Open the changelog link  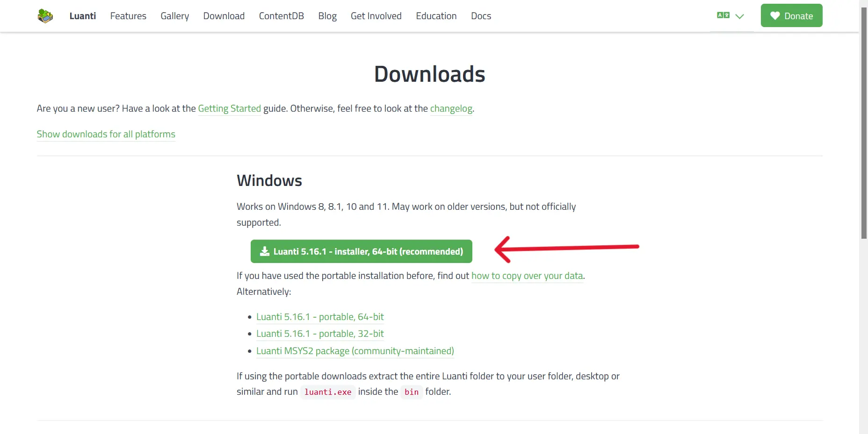(451, 108)
